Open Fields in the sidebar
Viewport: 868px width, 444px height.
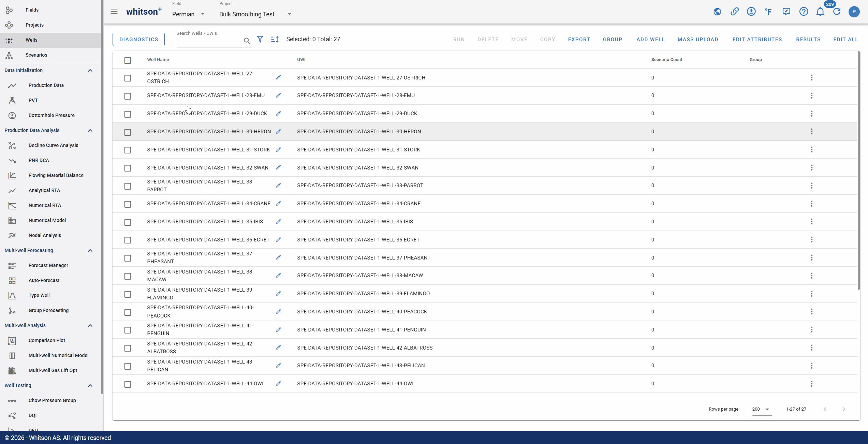[x=50, y=10]
